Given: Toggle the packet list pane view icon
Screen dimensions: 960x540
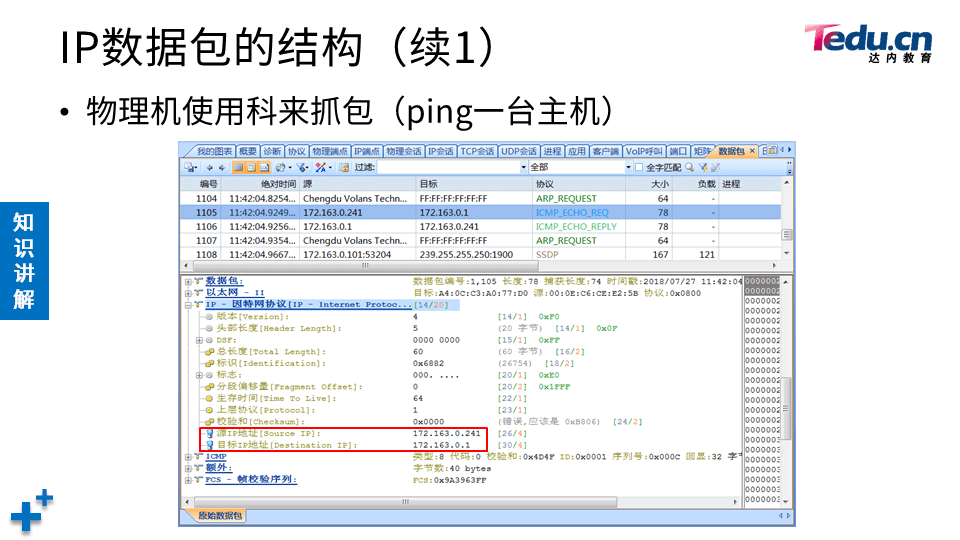Looking at the screenshot, I should coord(238,167).
